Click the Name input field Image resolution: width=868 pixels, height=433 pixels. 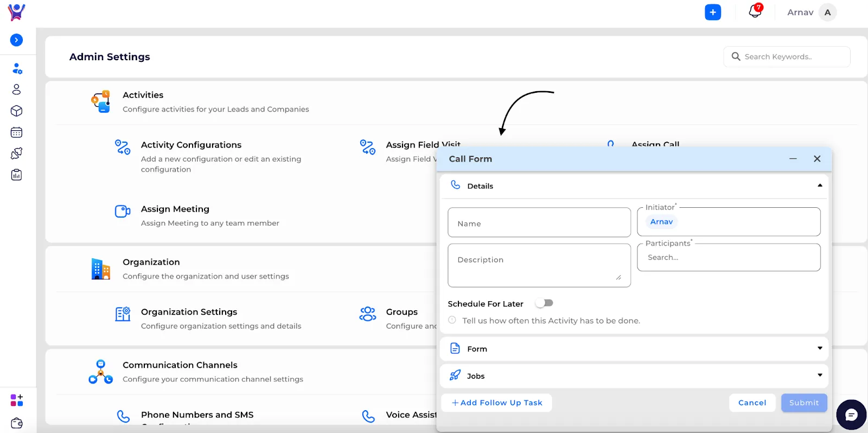point(539,222)
